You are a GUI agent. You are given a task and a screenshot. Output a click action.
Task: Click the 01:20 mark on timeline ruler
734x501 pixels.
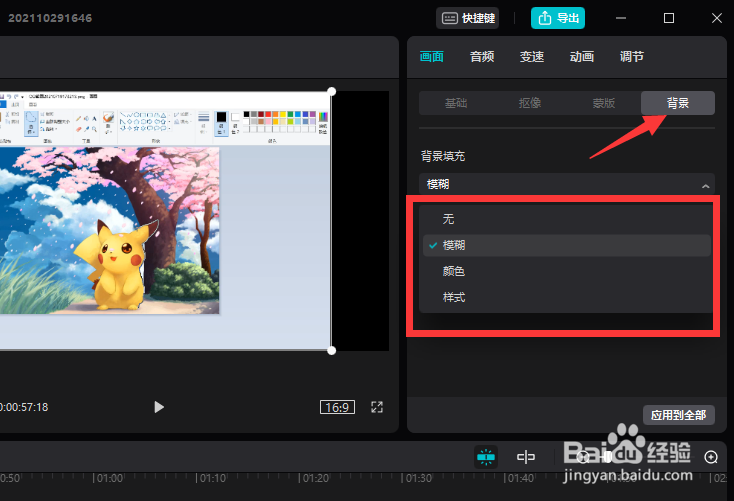[x=314, y=479]
